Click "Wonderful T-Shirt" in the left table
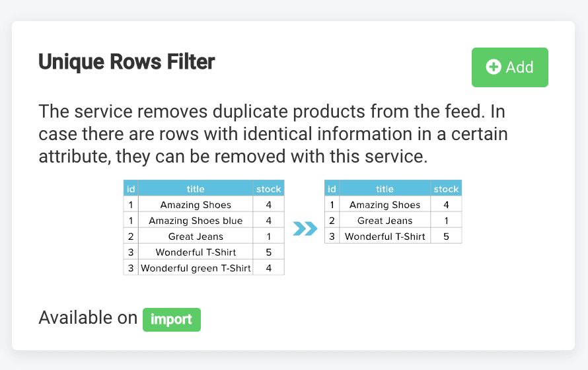The width and height of the screenshot is (588, 370). [196, 252]
